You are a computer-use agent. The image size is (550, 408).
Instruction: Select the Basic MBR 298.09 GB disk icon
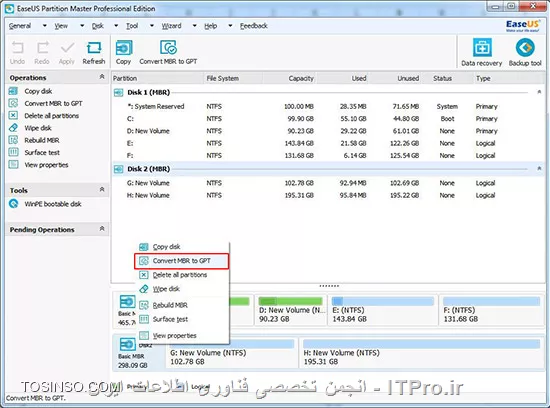tap(127, 344)
